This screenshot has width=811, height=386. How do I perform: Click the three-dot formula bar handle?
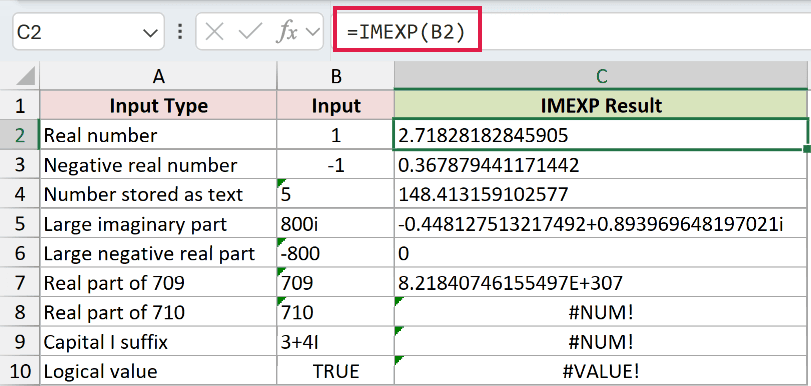(x=180, y=32)
